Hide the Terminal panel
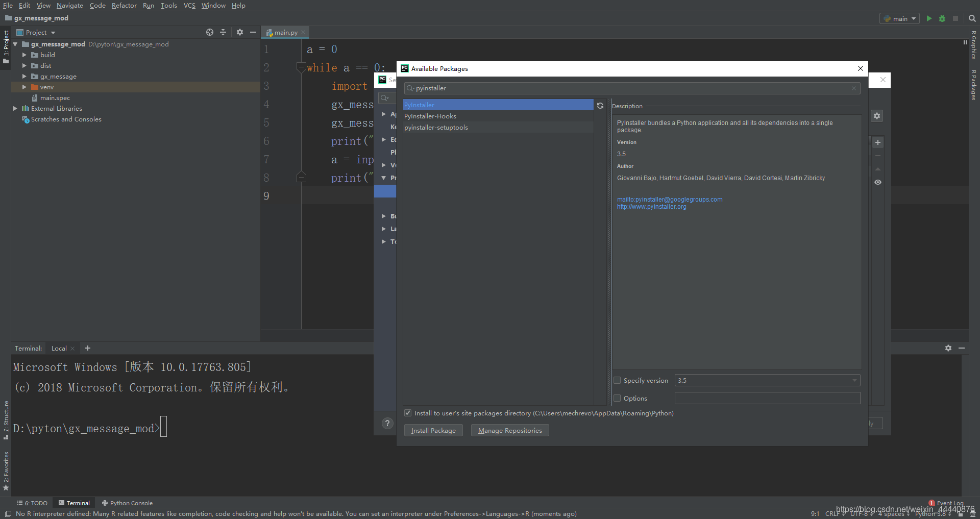Image resolution: width=980 pixels, height=519 pixels. pos(962,348)
